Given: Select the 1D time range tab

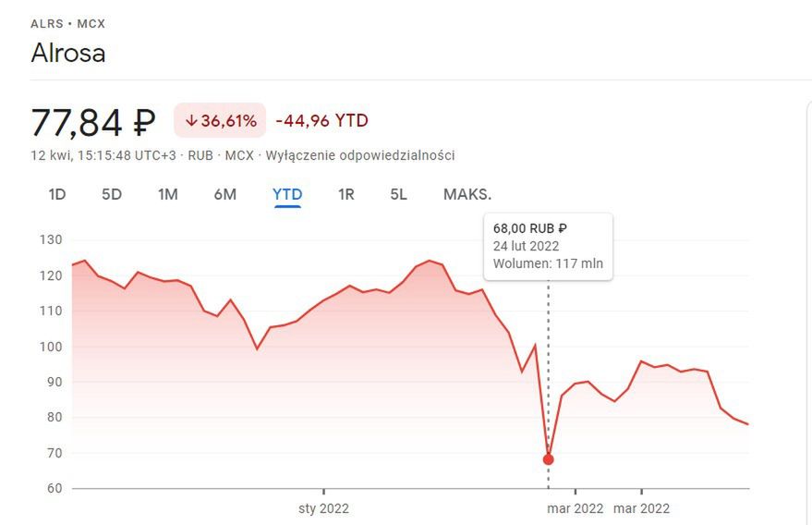Looking at the screenshot, I should (x=57, y=194).
